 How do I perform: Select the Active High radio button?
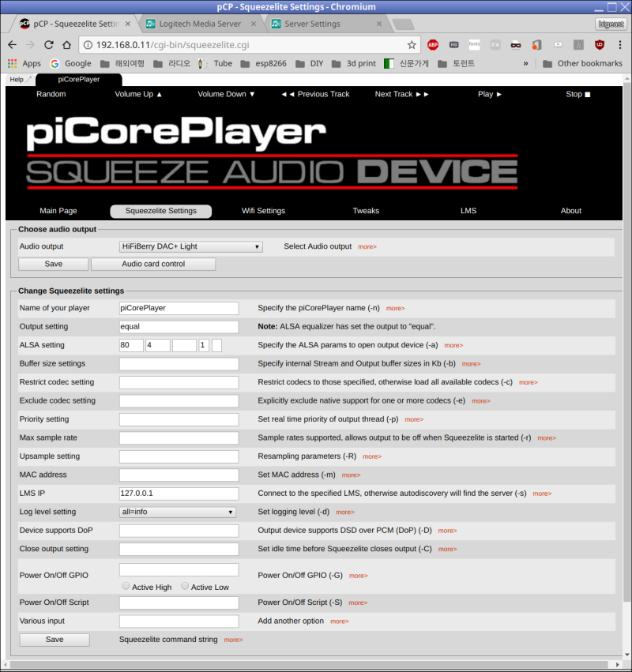[126, 586]
